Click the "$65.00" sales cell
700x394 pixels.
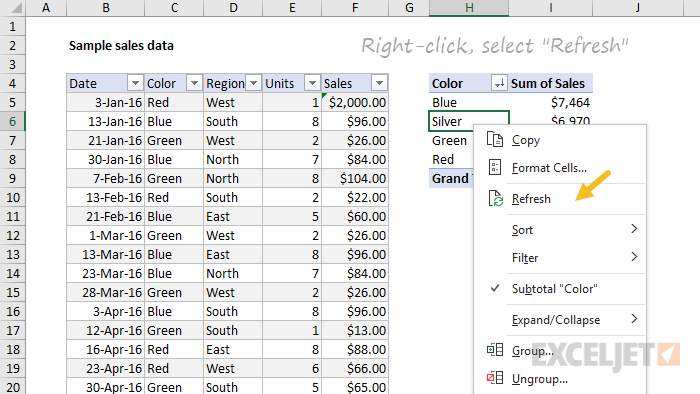(x=355, y=387)
